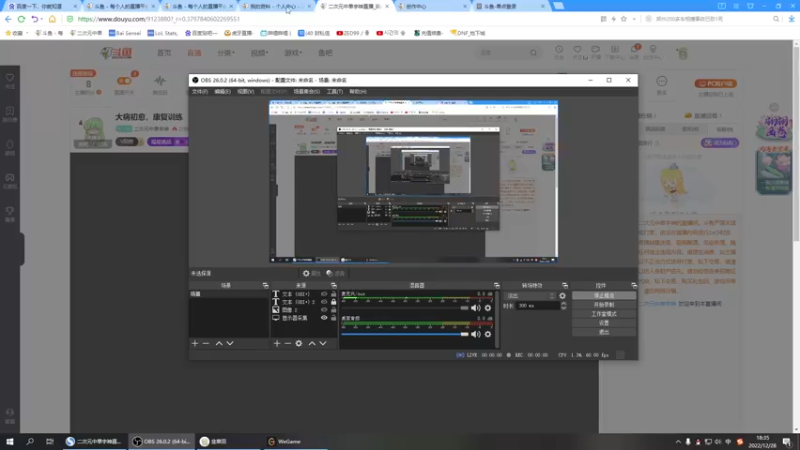Pop out the 混音器 dock with its header icon
Screen dimensions: 800x450
point(496,286)
